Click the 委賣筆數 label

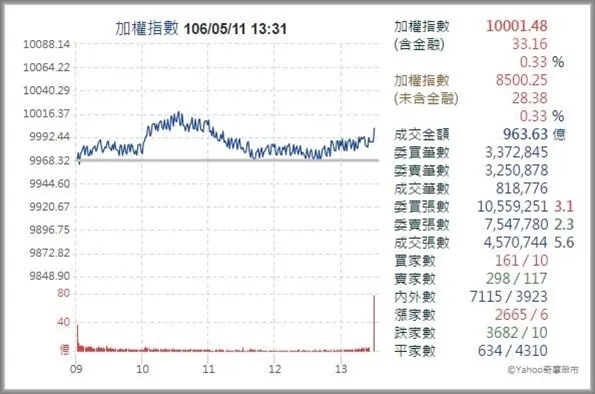pos(422,170)
